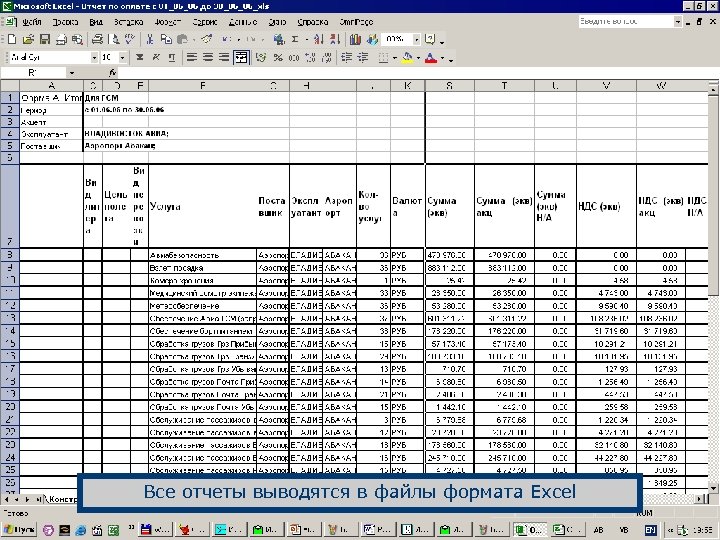Select cell containing Взлет посадка
This screenshot has height=540, width=720.
coord(202,268)
